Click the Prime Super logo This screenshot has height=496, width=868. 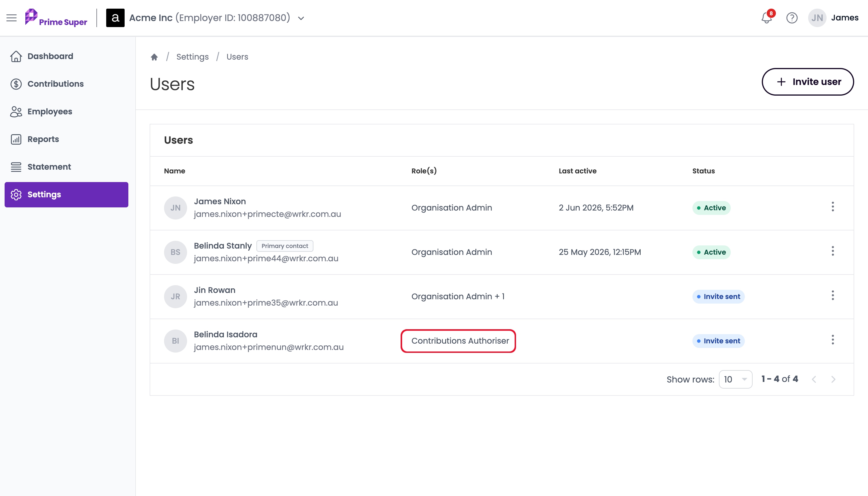point(56,18)
